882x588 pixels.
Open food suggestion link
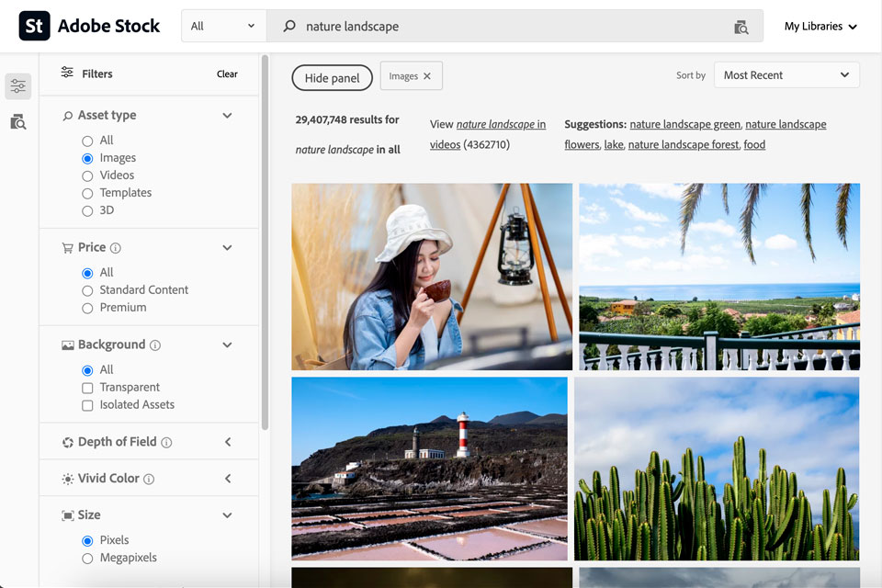click(754, 144)
